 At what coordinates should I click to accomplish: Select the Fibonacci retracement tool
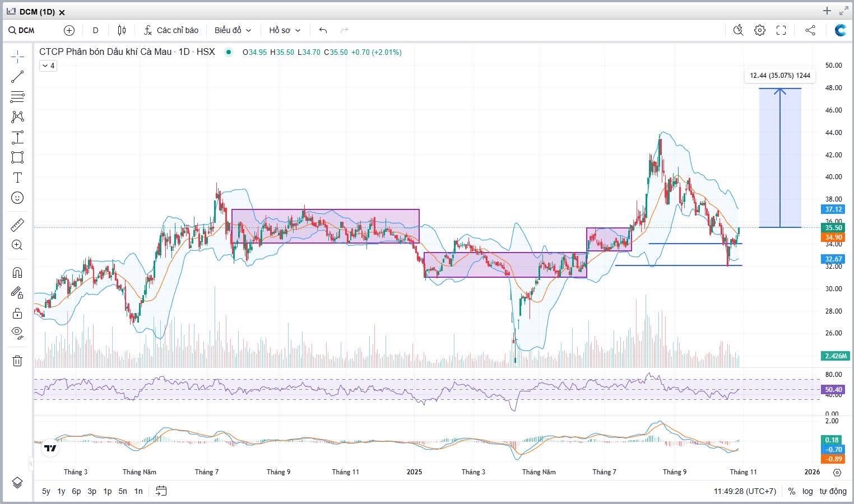(x=17, y=97)
